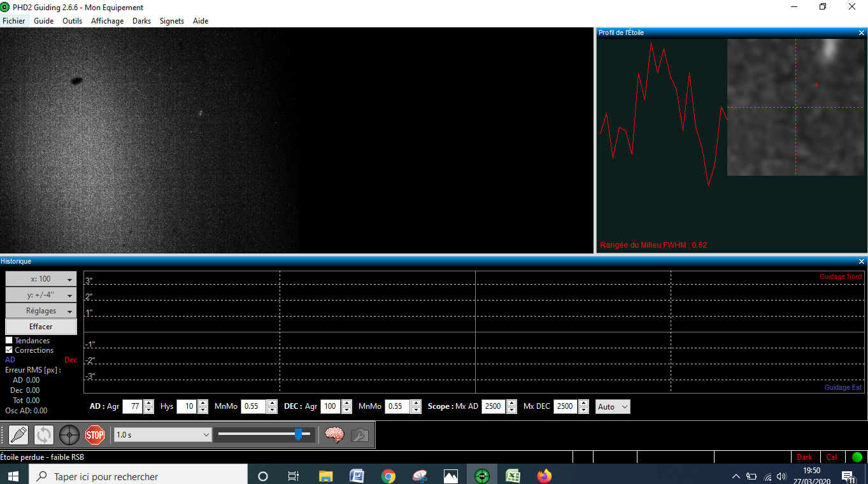The height and width of the screenshot is (484, 868).
Task: Click the crosshair begin-guiding icon
Action: click(69, 435)
